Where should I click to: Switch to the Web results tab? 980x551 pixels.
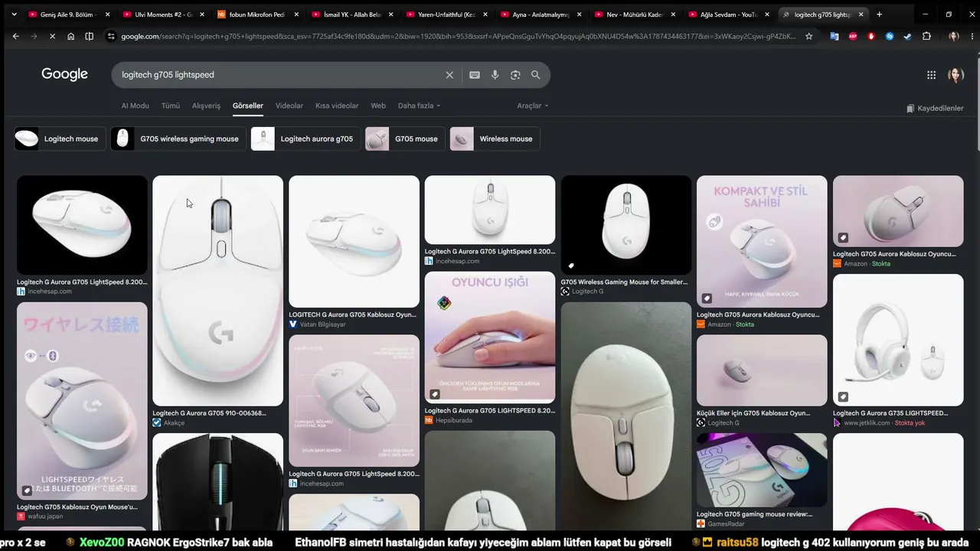(x=378, y=106)
